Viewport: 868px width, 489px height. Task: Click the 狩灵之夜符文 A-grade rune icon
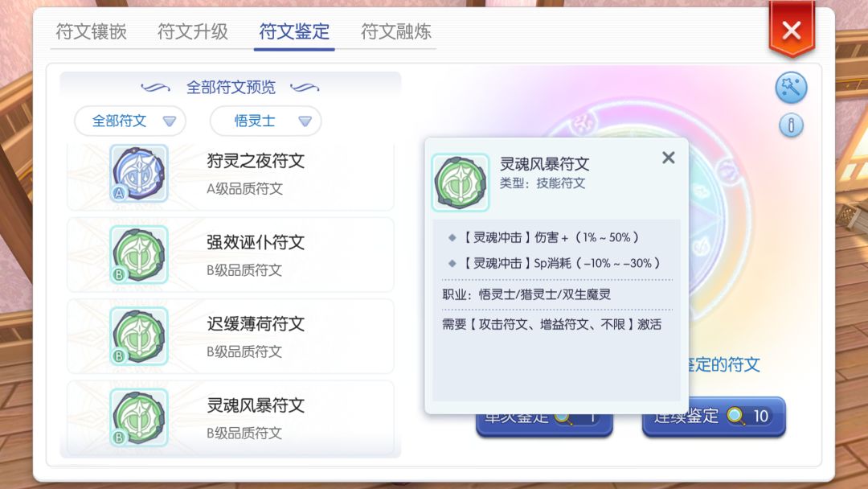138,174
